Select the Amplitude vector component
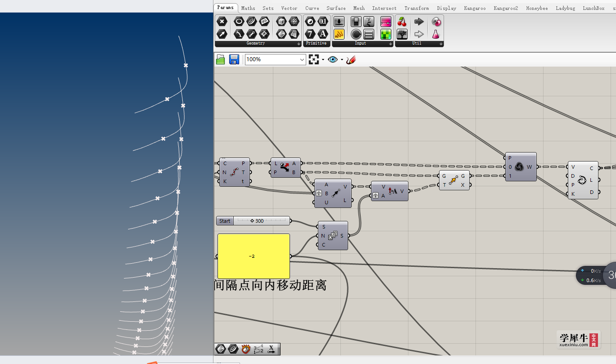The width and height of the screenshot is (616, 364). 390,191
